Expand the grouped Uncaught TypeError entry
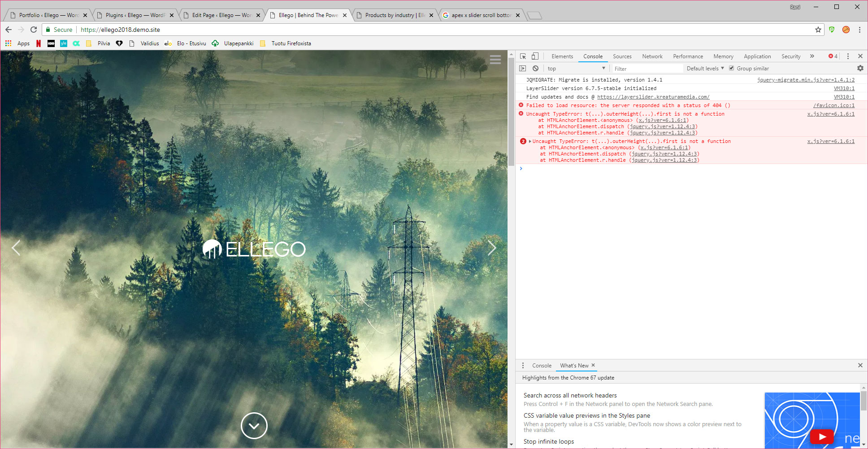Screen dimensions: 868x449 click(x=530, y=141)
